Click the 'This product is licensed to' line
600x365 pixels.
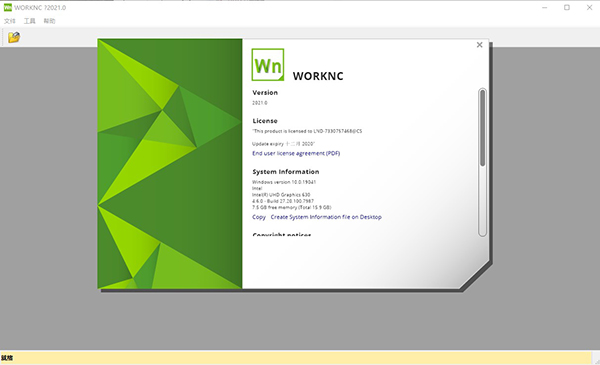point(307,131)
